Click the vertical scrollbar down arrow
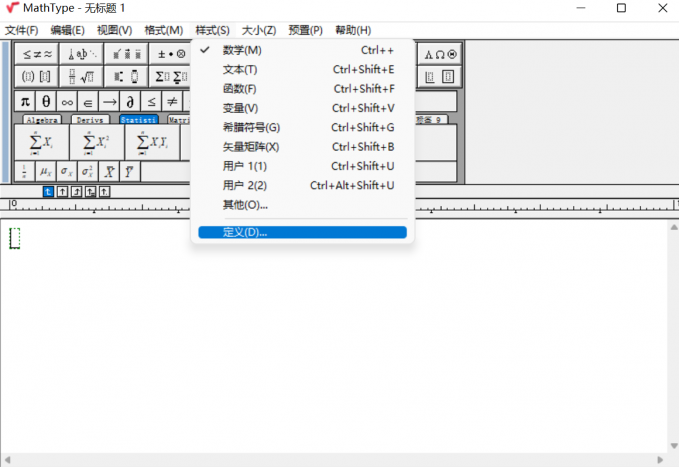Screen dimensions: 679x467 click(x=674, y=446)
